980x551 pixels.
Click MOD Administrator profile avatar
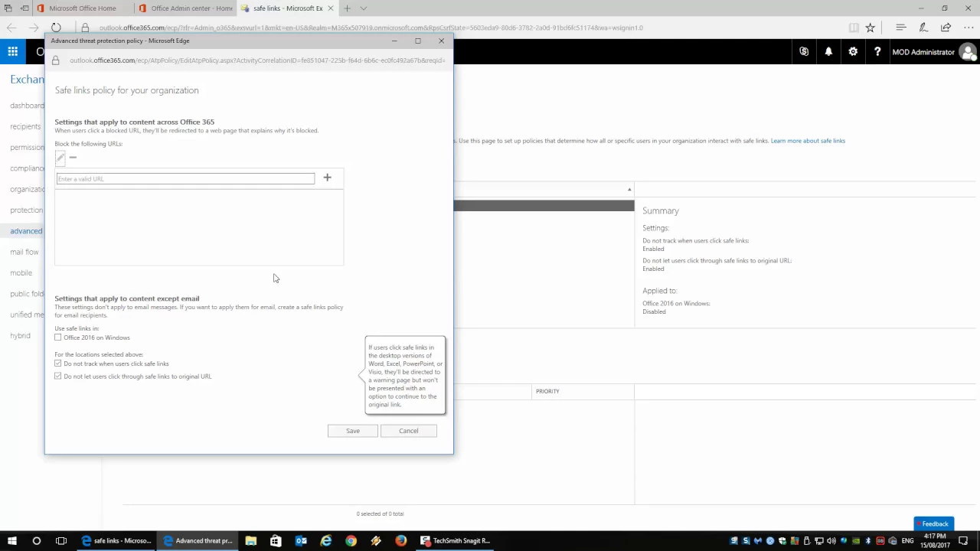(x=968, y=52)
